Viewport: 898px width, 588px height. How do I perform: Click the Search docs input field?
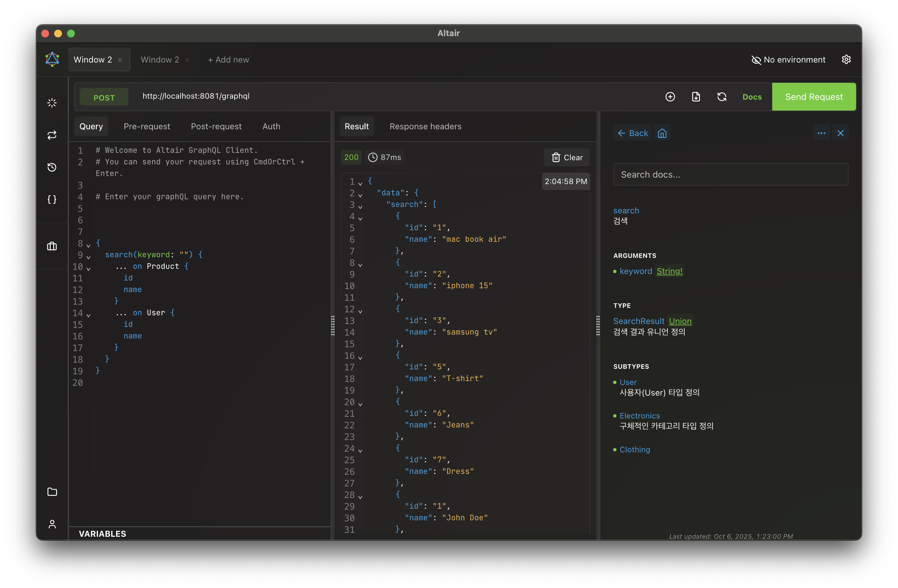click(x=731, y=175)
